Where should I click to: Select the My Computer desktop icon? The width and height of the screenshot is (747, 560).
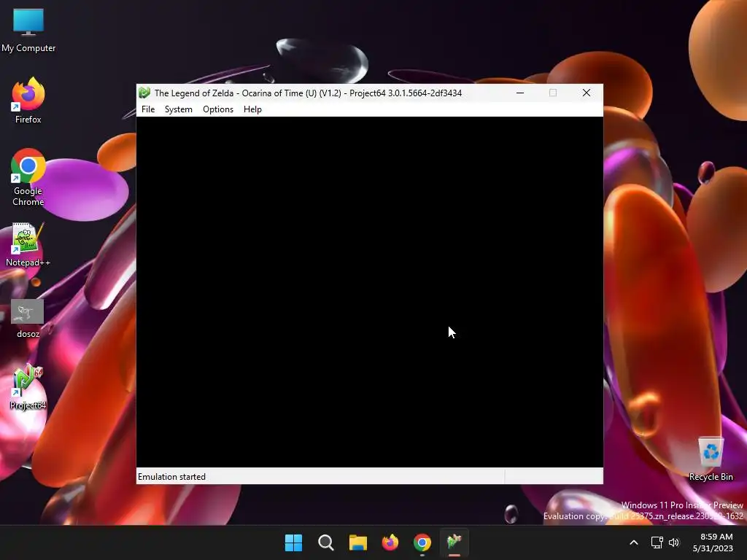coord(28,31)
